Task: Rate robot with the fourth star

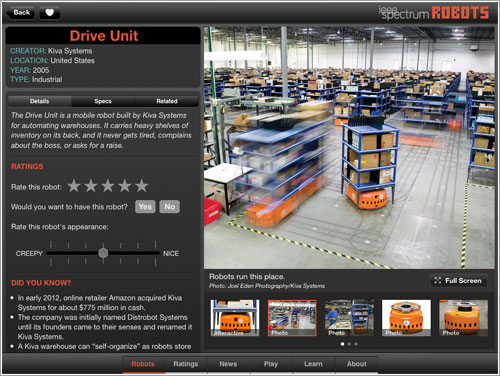Action: click(x=125, y=186)
